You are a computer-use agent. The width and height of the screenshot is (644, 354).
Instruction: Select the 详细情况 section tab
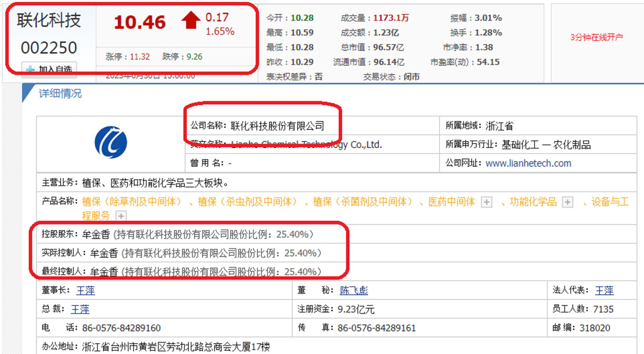click(x=60, y=93)
